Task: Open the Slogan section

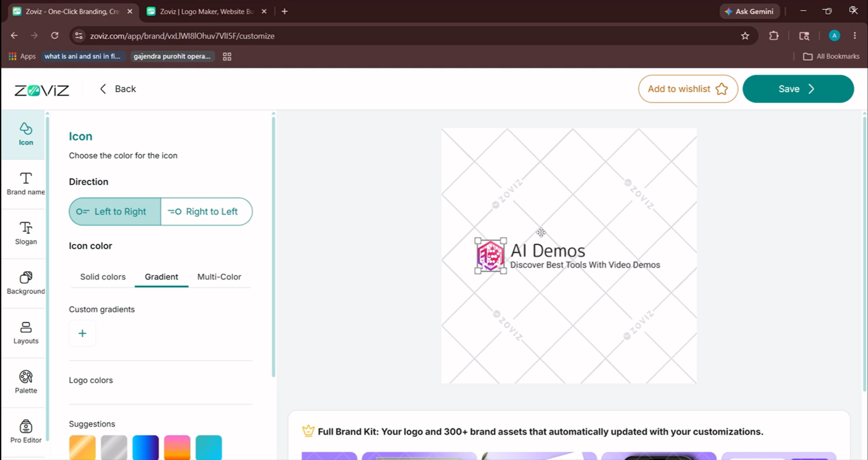Action: tap(26, 234)
